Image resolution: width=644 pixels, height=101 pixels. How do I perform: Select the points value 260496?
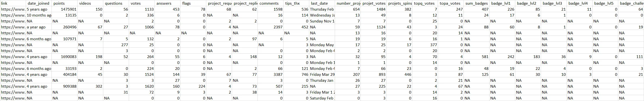pyautogui.click(x=65, y=27)
